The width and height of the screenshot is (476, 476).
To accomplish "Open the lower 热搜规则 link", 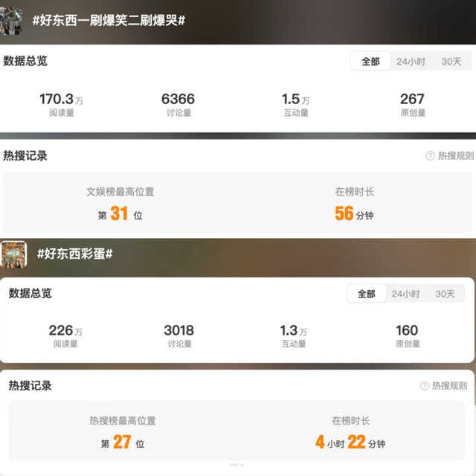I will (449, 385).
